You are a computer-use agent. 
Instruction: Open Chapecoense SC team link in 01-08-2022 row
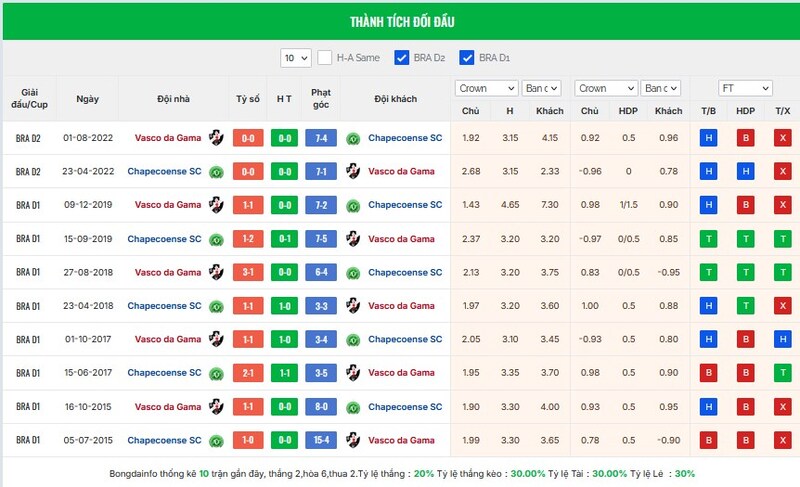(x=405, y=138)
